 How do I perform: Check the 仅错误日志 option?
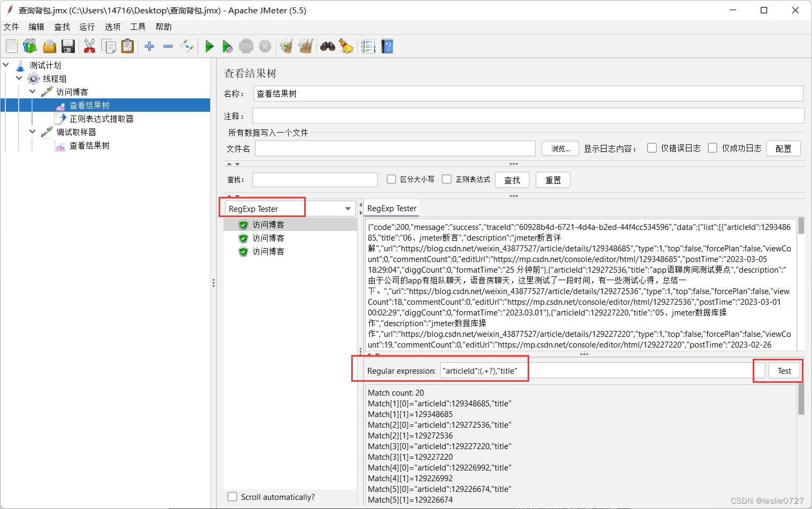652,148
